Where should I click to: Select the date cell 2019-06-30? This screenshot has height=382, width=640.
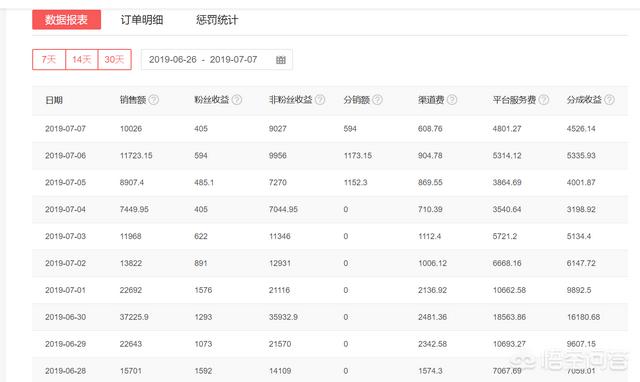click(x=65, y=317)
